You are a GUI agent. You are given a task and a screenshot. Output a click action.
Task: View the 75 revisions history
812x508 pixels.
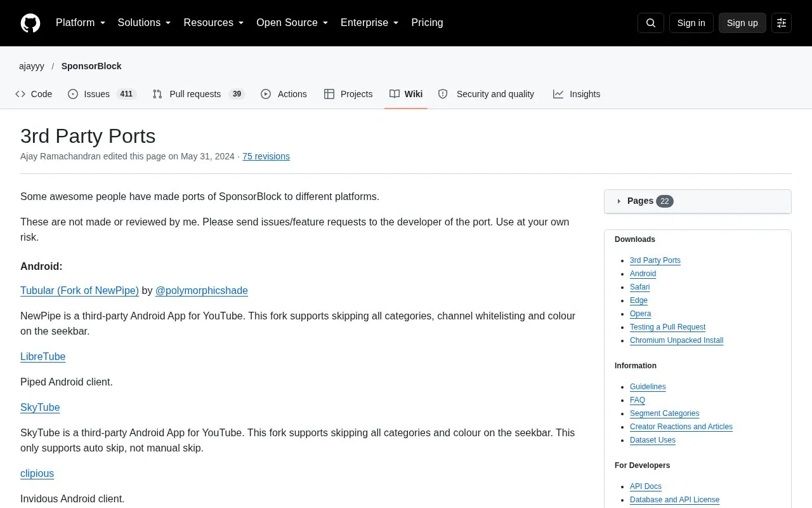(x=266, y=156)
